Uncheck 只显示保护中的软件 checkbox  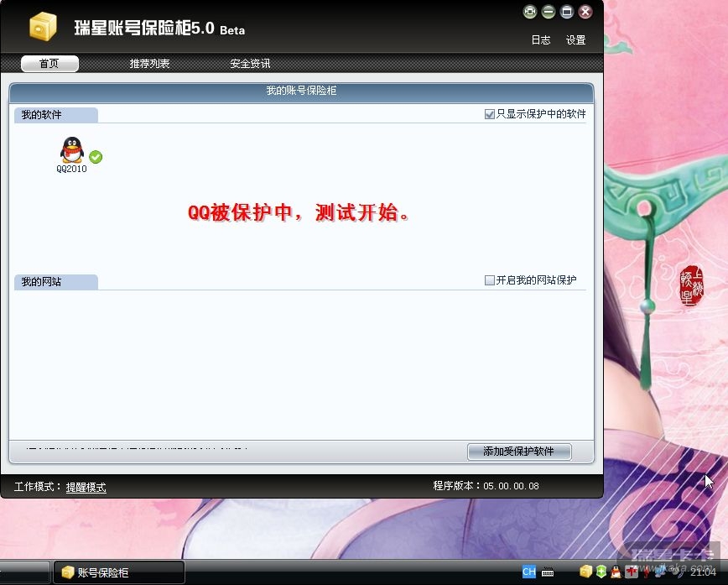(489, 114)
